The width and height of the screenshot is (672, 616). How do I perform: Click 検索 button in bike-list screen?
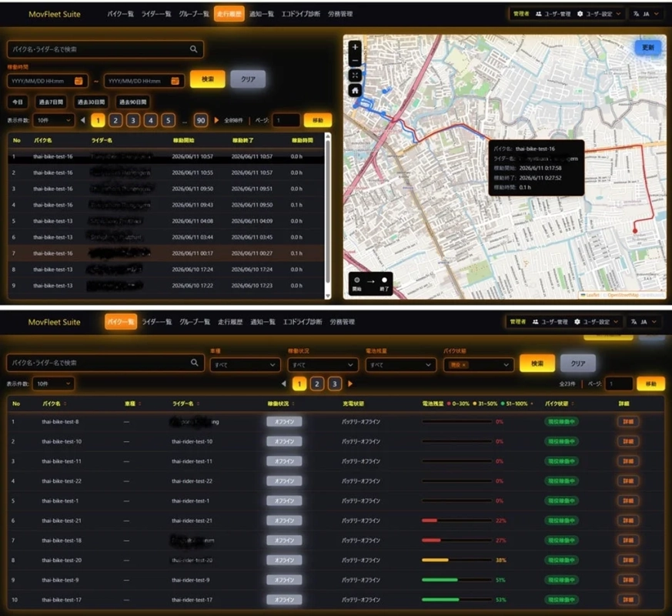(537, 363)
